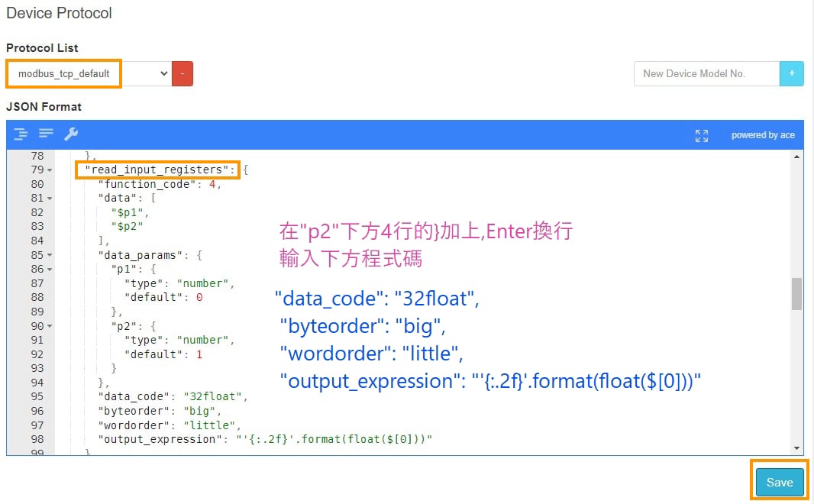Click the editor scrollbar up arrow
This screenshot has height=504, width=814.
pyautogui.click(x=797, y=157)
